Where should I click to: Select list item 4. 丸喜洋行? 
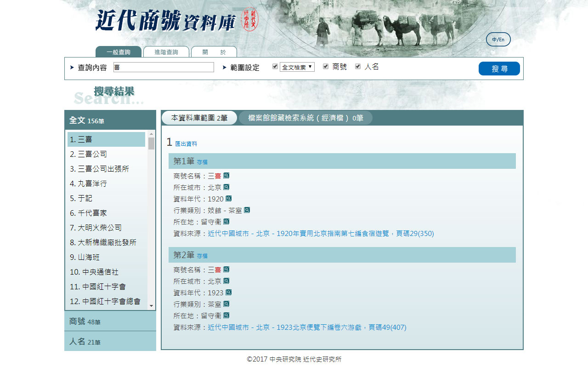tap(106, 184)
